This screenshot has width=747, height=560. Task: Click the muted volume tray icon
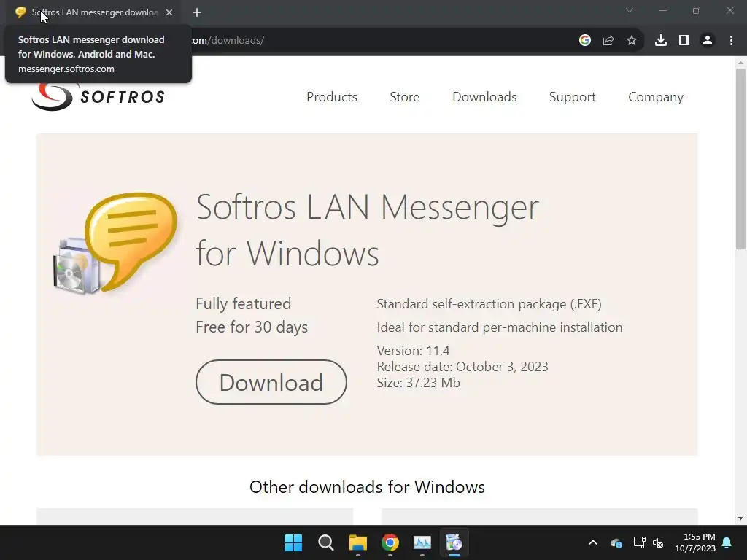coord(658,542)
